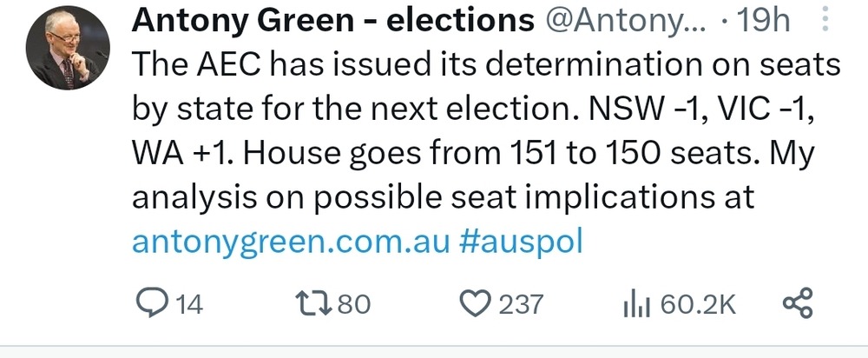The image size is (868, 358).
Task: Visit the antonygreen.com.au link
Action: [x=289, y=241]
